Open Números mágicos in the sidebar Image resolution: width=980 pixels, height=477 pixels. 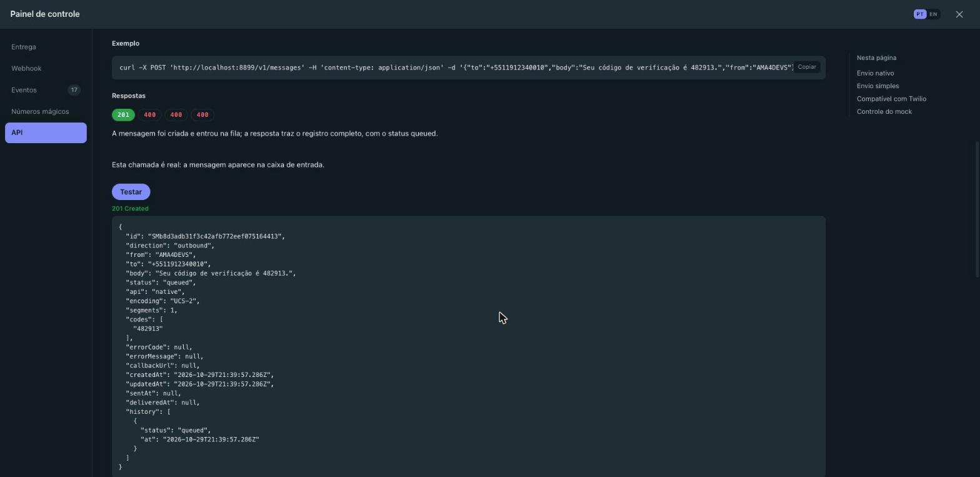(x=46, y=111)
